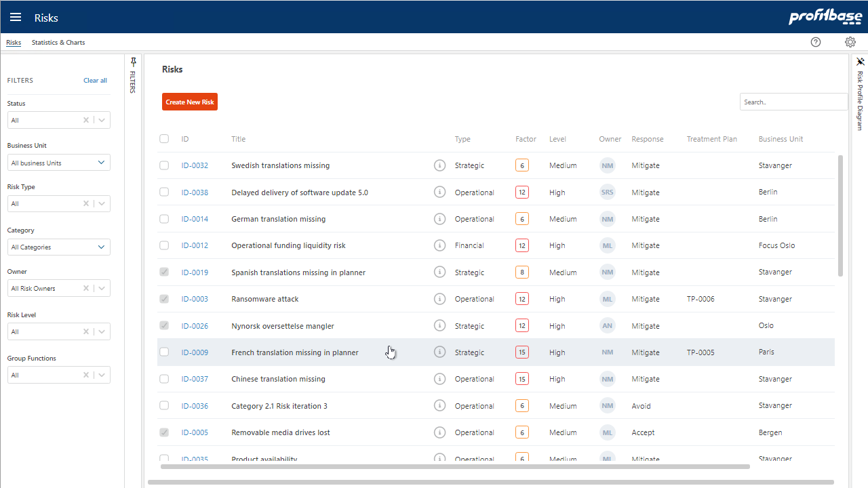868x488 pixels.
Task: Check the box for risk ID-0014
Action: (164, 219)
